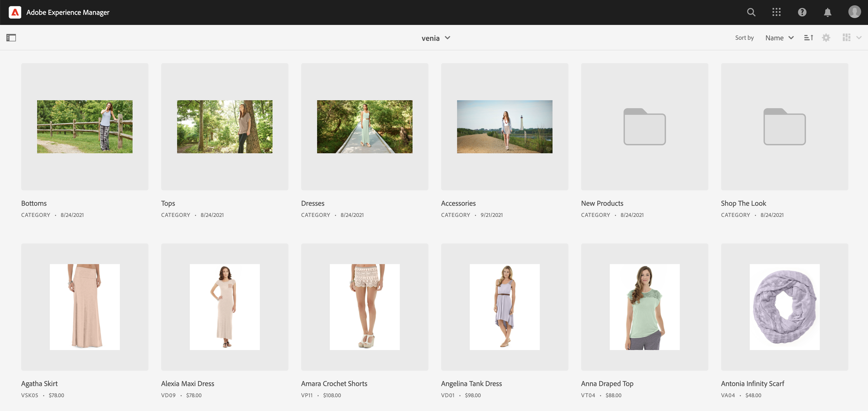The width and height of the screenshot is (868, 411).
Task: Click the card view switcher icon
Action: point(847,38)
